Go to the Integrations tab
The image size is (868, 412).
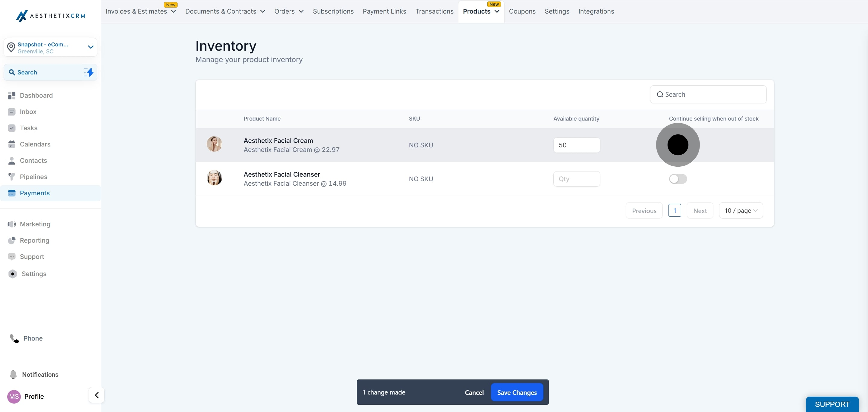click(x=596, y=11)
